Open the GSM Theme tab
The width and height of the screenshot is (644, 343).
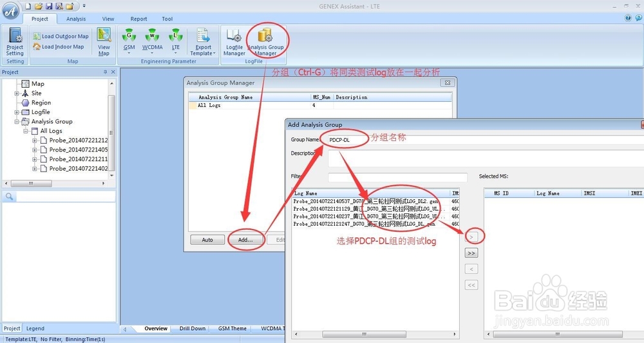[x=232, y=328]
